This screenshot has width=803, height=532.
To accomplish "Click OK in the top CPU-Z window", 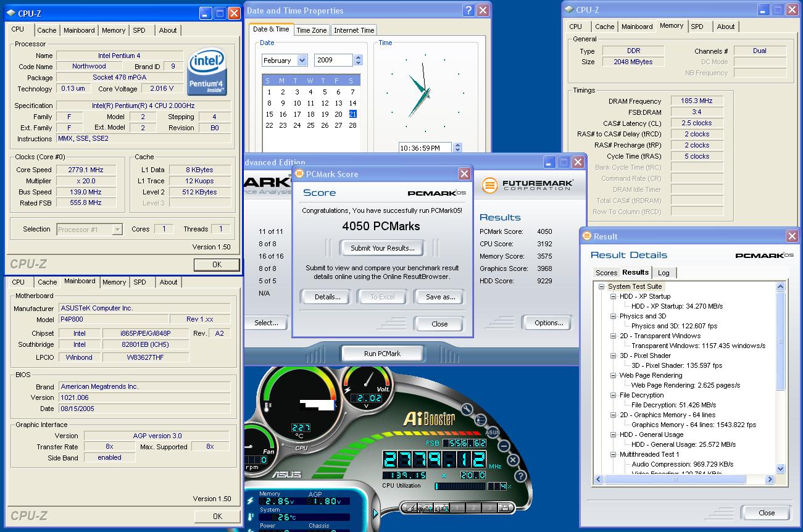I will [x=217, y=264].
